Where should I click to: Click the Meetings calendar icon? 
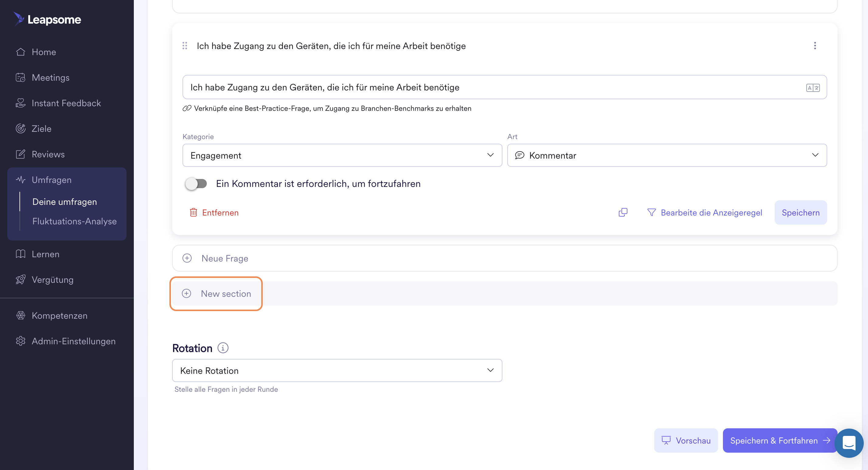click(21, 77)
